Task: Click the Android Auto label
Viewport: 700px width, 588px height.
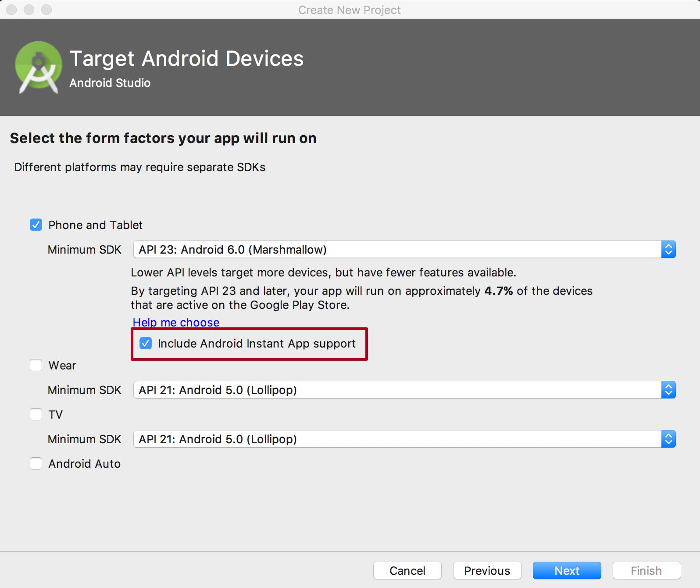Action: tap(85, 464)
